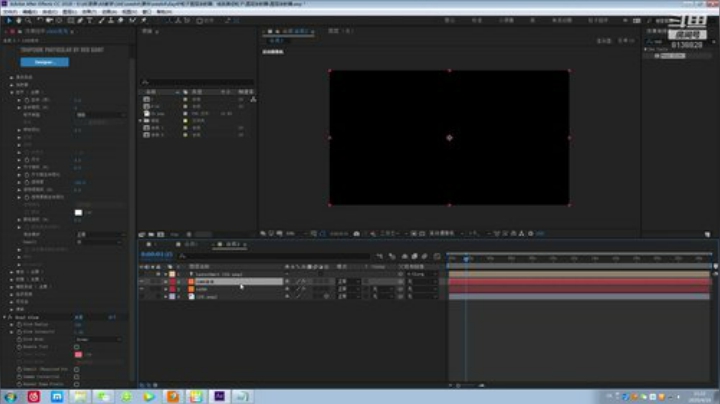The image size is (720, 404).
Task: Toggle the last checkbox in Real Glow effect
Action: coord(77,384)
